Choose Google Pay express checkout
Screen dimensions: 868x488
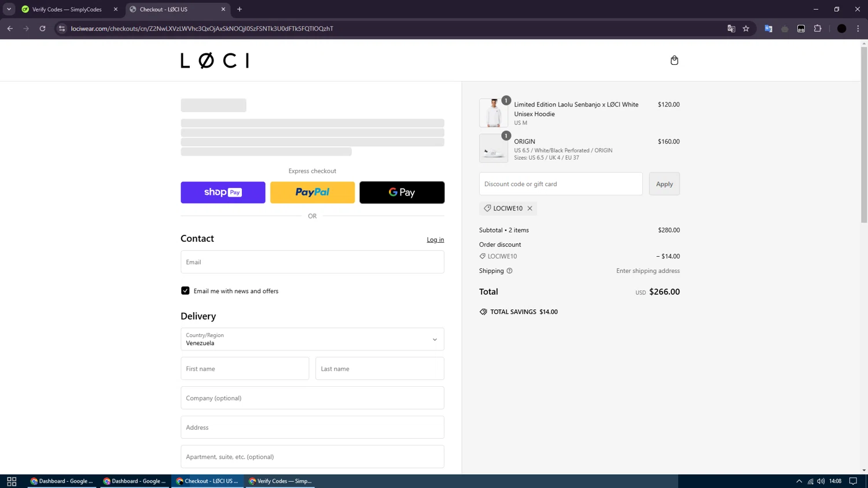402,193
